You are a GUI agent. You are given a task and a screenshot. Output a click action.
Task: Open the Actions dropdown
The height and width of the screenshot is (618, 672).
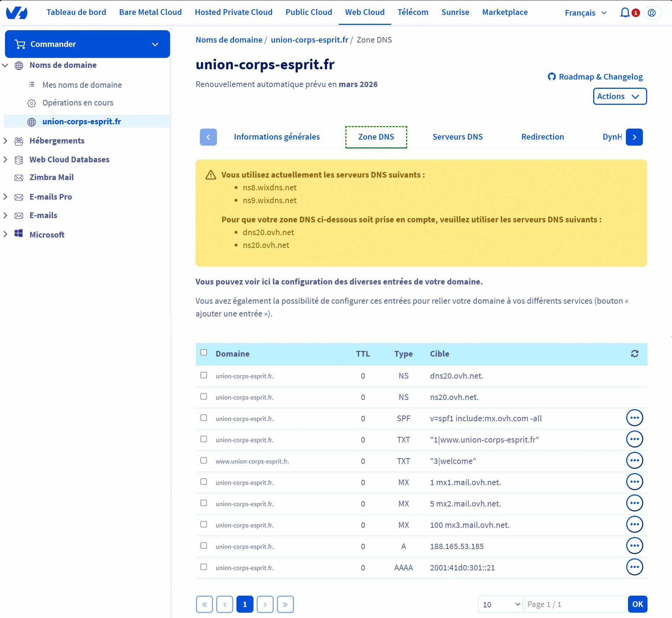[619, 96]
